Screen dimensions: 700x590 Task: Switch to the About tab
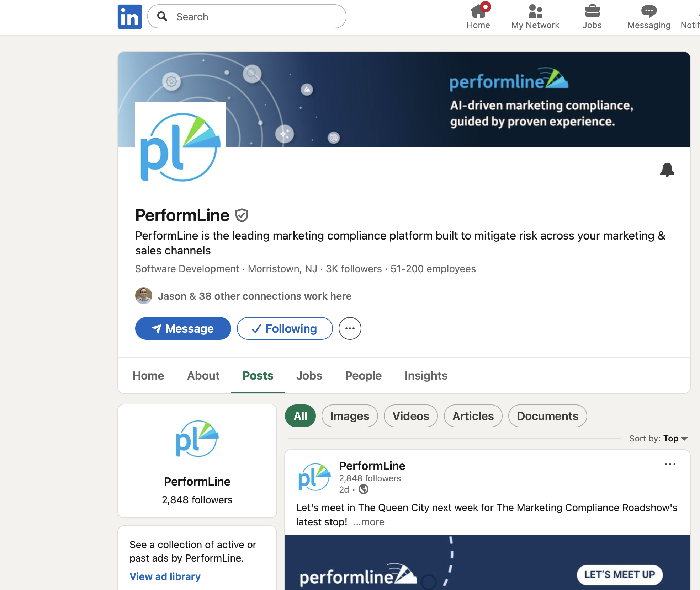coord(203,376)
